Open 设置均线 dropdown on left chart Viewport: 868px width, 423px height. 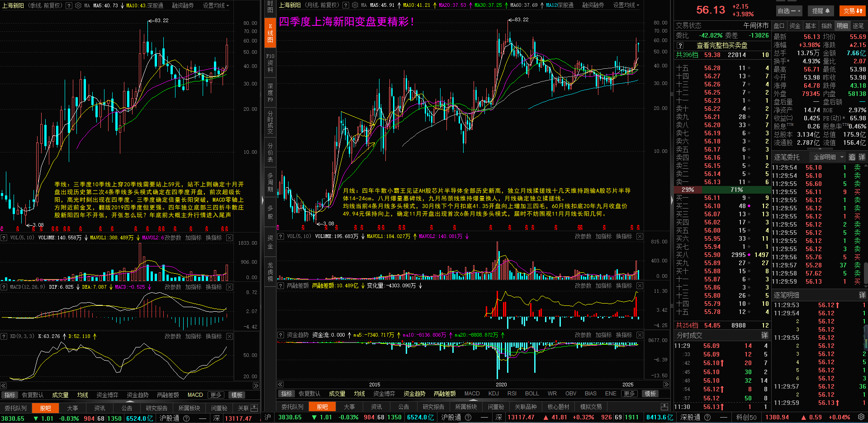(x=216, y=5)
